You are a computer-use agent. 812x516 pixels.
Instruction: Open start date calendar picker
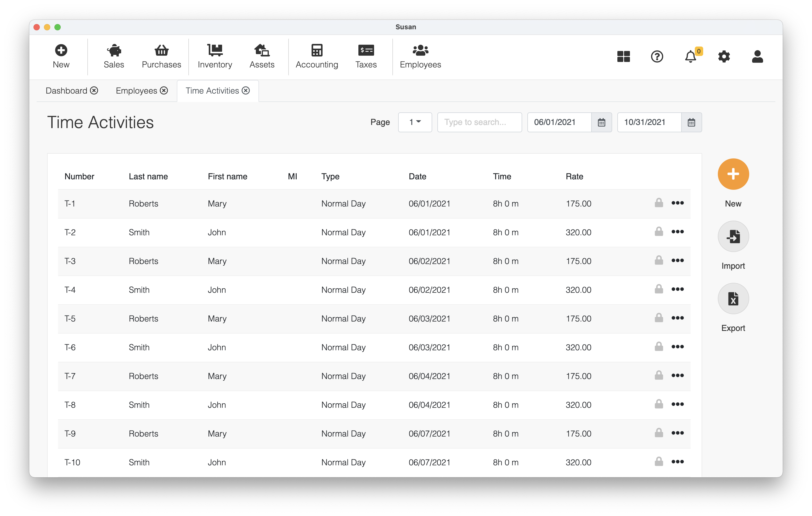point(601,122)
